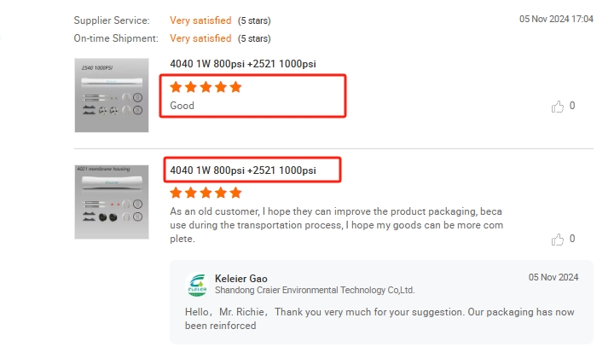Open product title above the packaging review

point(243,170)
